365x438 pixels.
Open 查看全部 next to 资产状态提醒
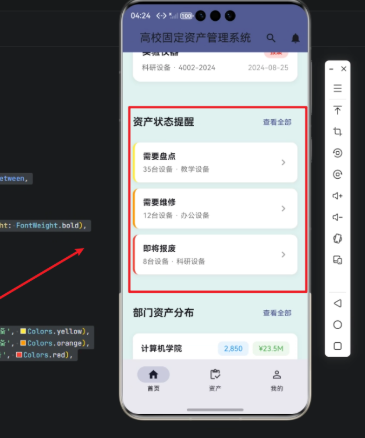277,122
